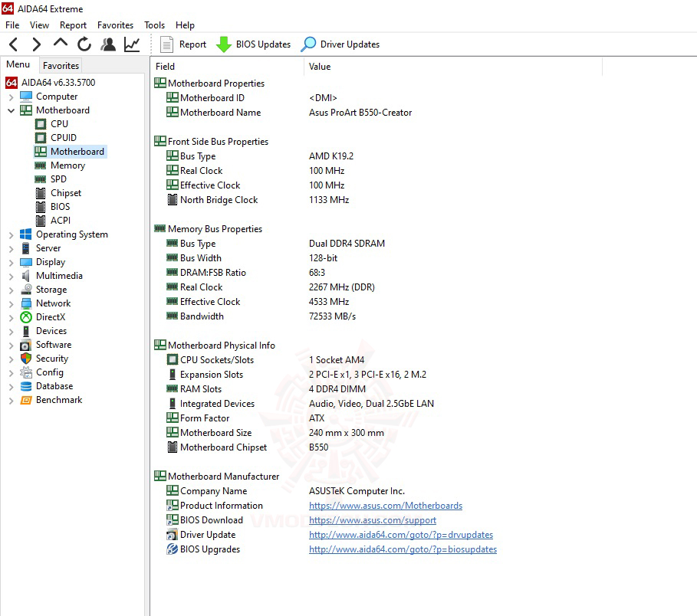Open the AIDA64 graph tool icon
The image size is (697, 616).
pyautogui.click(x=132, y=44)
